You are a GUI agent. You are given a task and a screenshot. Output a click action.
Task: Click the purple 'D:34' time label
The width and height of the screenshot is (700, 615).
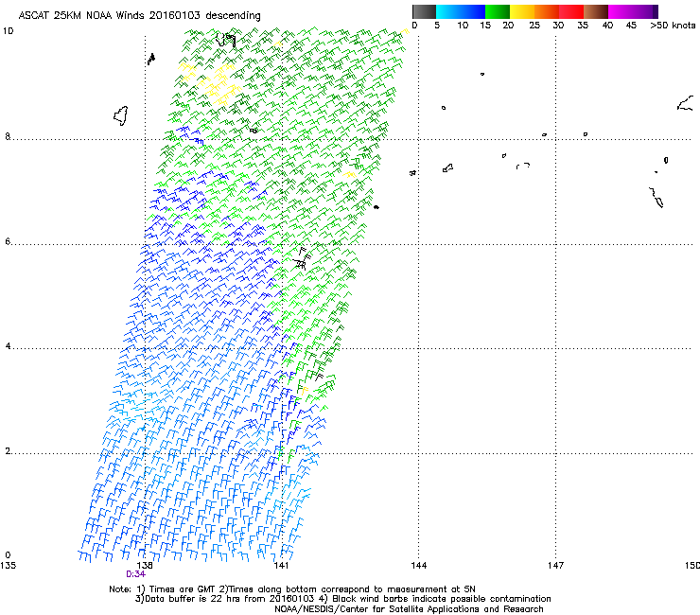(x=135, y=574)
